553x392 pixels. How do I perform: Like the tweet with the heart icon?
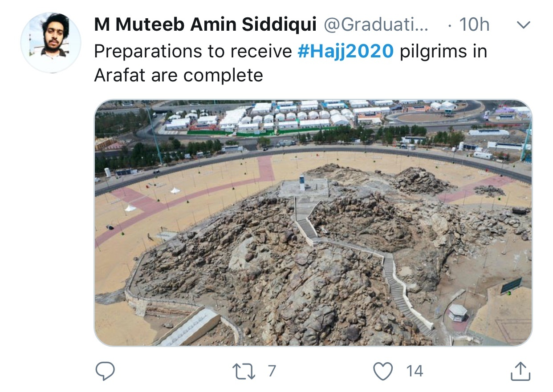[x=383, y=371]
